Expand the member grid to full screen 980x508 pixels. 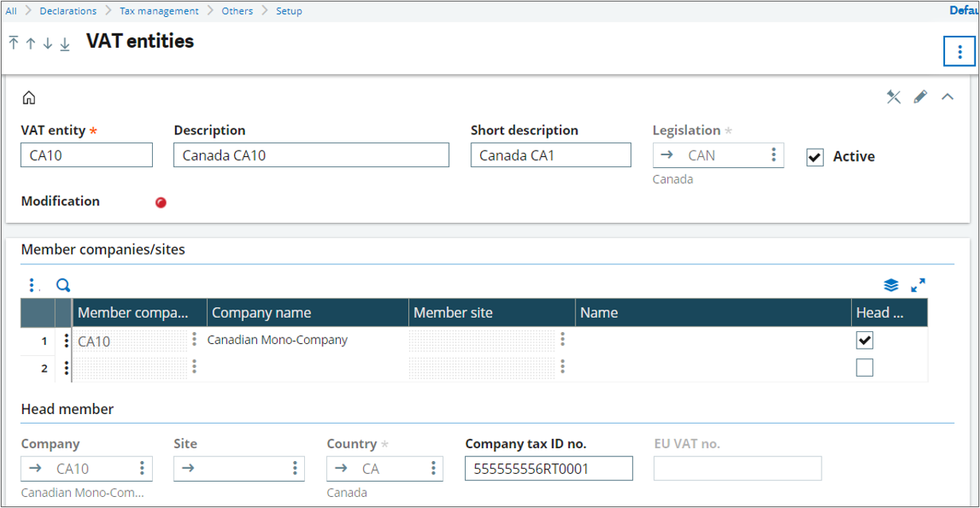[918, 285]
